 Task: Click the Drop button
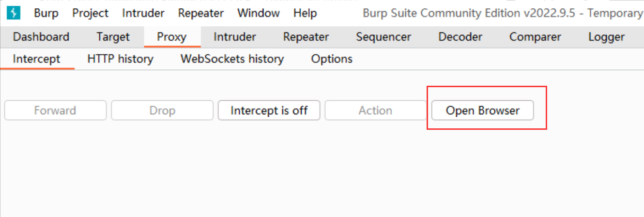[162, 110]
